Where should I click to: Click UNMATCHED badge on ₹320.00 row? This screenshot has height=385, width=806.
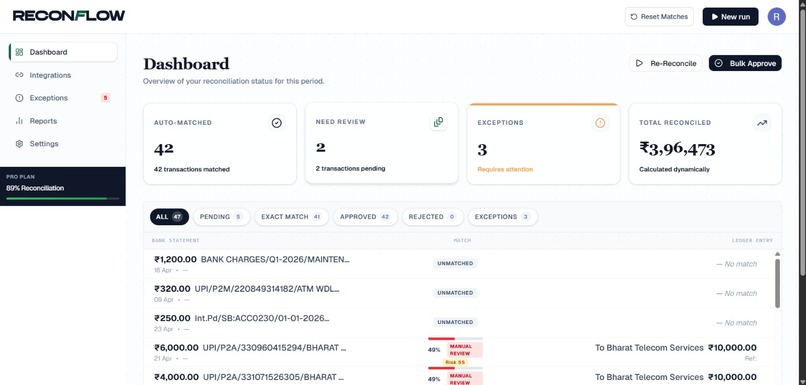tap(455, 292)
